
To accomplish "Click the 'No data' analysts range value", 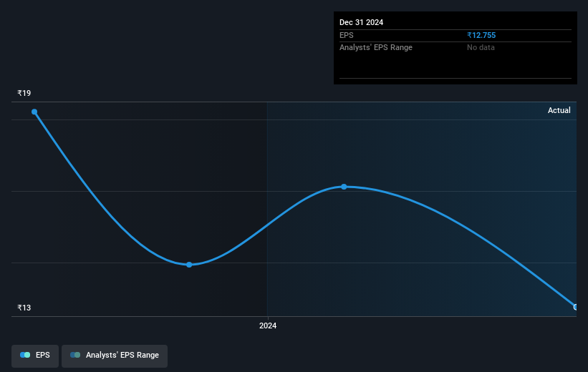I will pyautogui.click(x=481, y=48).
